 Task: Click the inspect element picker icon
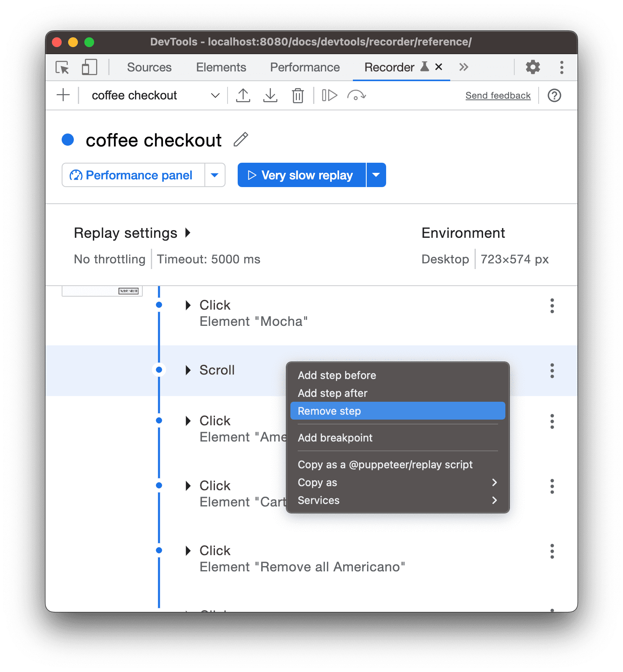[x=62, y=67]
